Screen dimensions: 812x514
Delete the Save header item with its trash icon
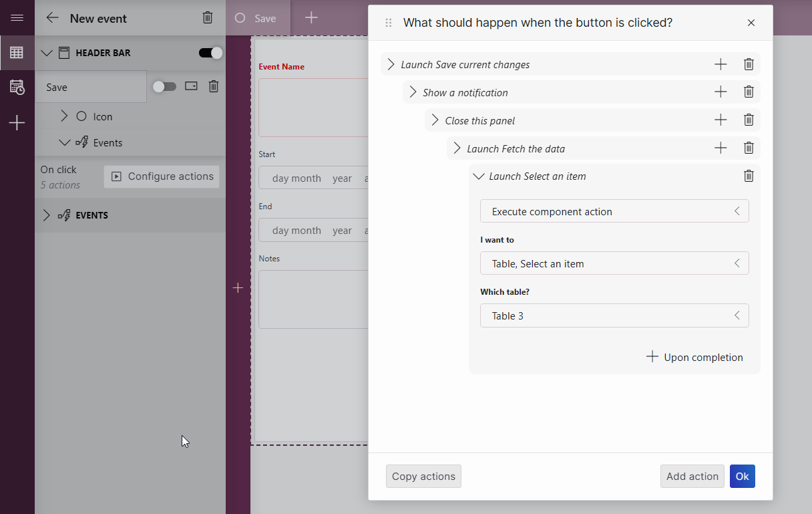(x=213, y=86)
